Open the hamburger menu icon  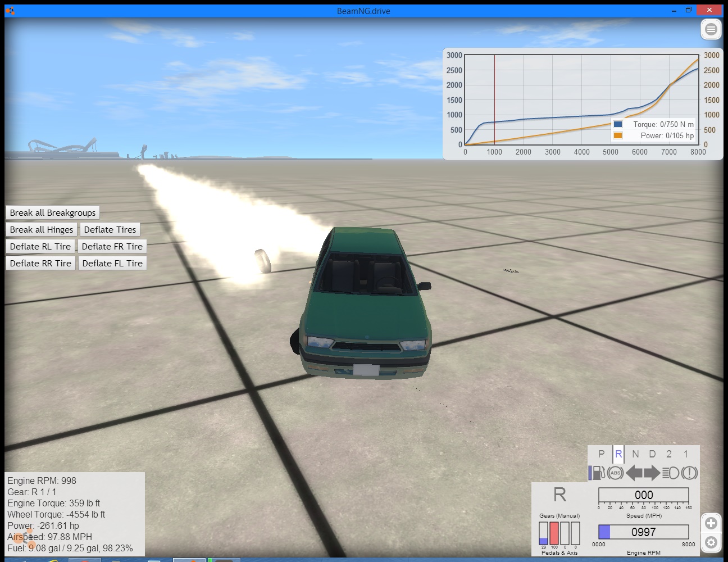711,29
